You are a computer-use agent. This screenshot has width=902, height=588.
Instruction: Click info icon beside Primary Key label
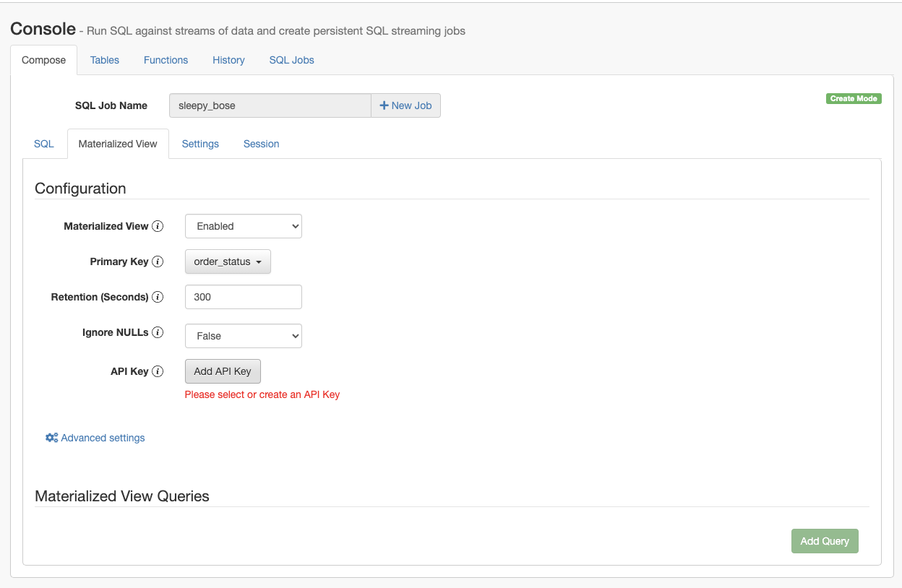pos(158,261)
